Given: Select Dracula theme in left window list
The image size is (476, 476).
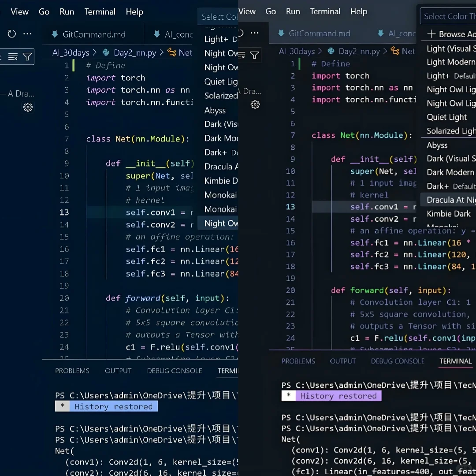Looking at the screenshot, I should tap(218, 167).
